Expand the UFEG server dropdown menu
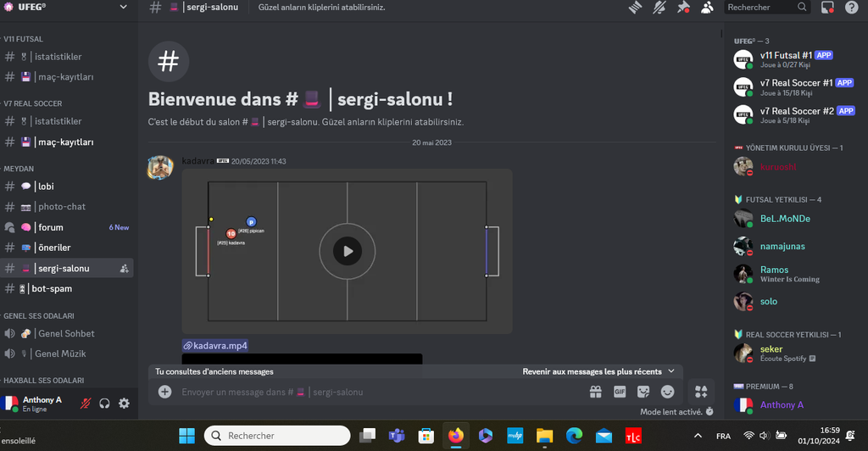This screenshot has width=868, height=451. [x=124, y=7]
